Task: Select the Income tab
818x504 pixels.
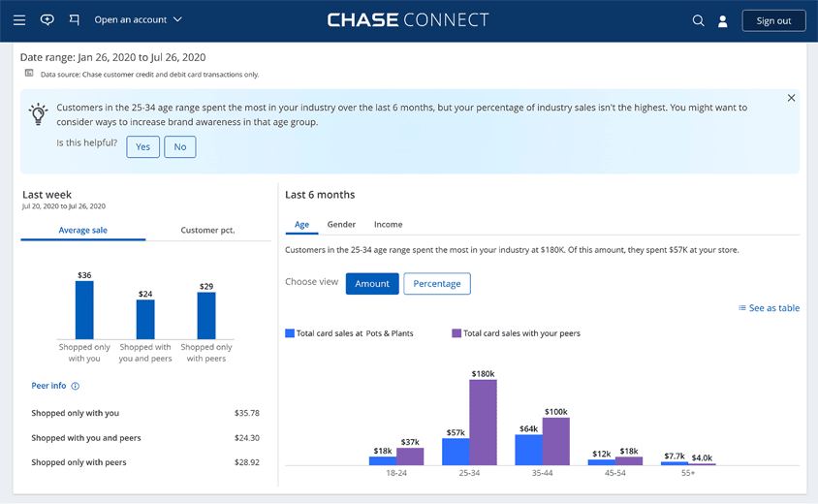Action: coord(388,224)
